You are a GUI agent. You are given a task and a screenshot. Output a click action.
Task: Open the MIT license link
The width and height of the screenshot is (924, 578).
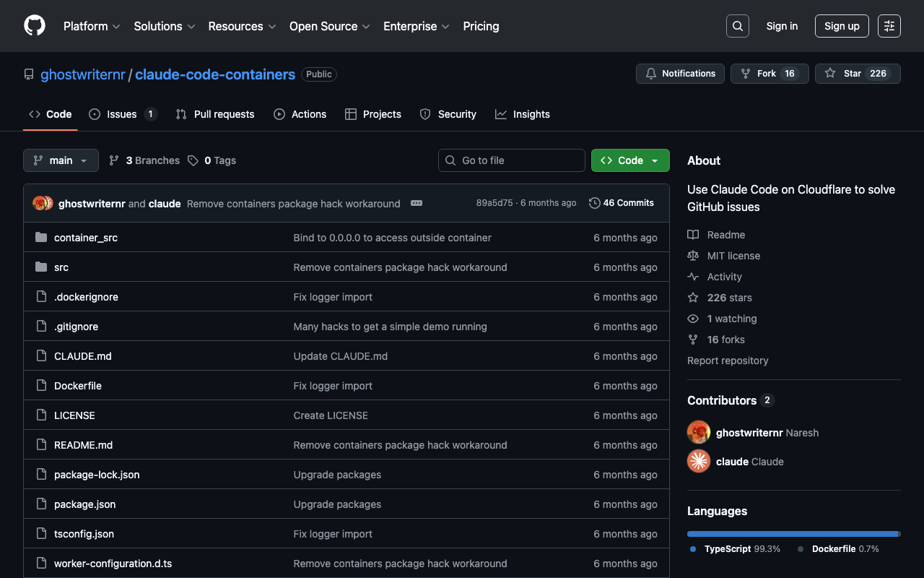(x=733, y=256)
